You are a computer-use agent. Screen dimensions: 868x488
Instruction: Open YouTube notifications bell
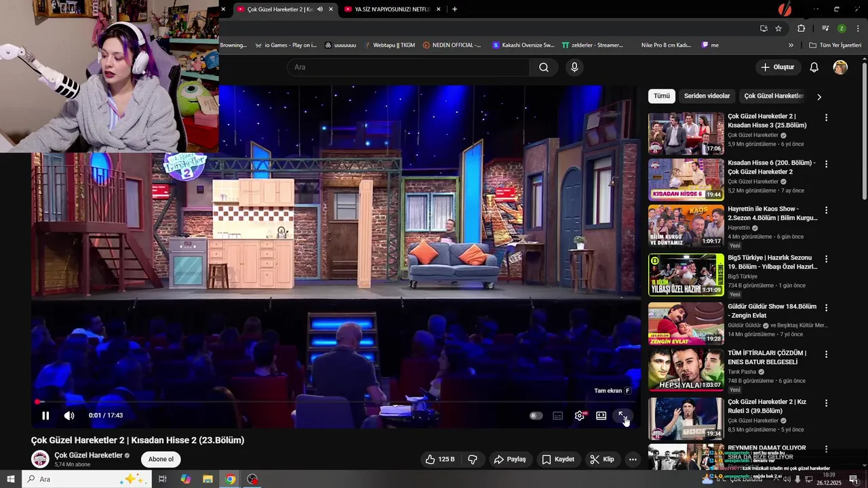point(814,67)
